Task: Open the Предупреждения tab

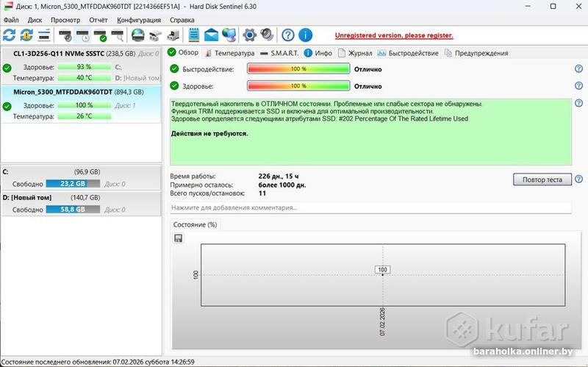Action: pos(476,53)
